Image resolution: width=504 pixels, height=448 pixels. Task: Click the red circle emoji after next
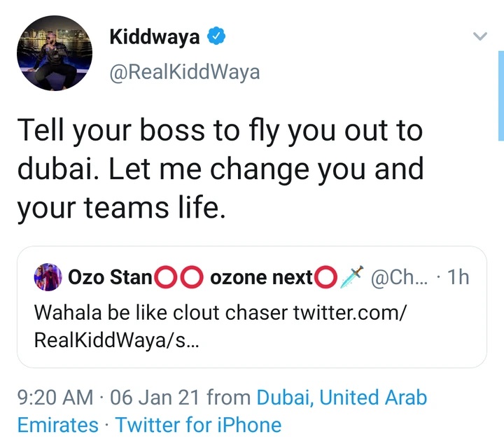323,278
